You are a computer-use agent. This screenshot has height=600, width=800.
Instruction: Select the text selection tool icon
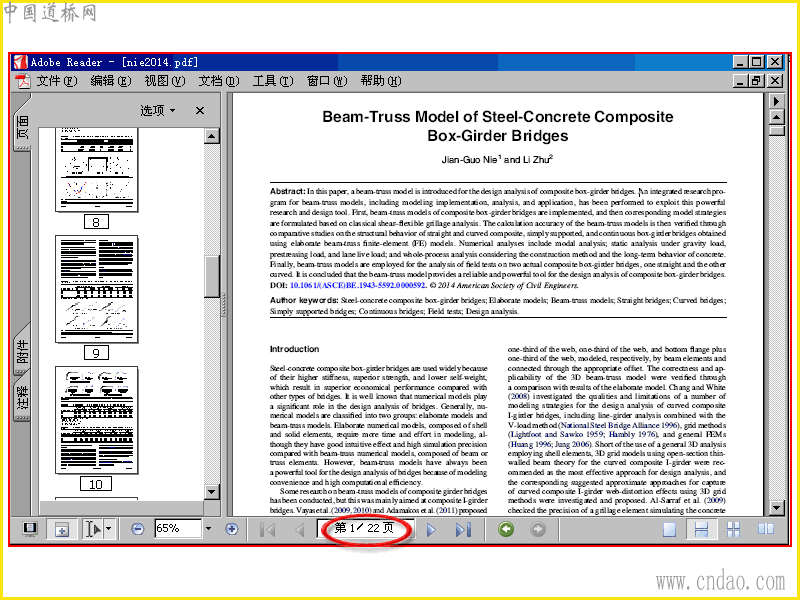93,529
